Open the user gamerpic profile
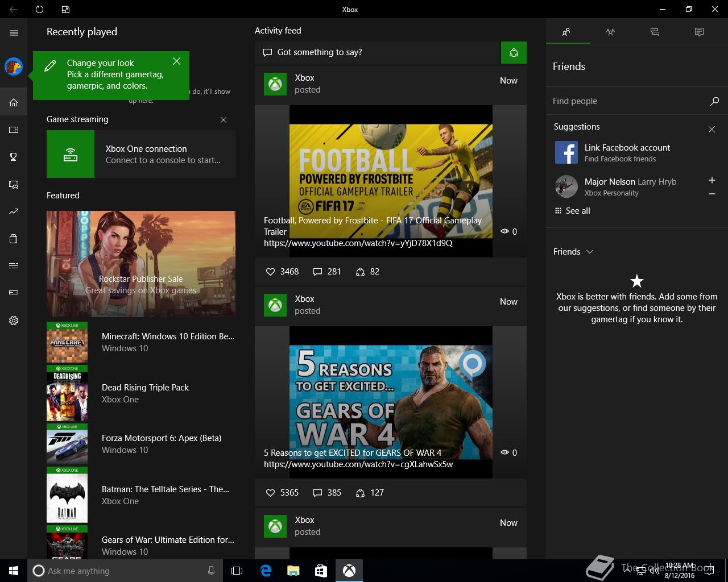The width and height of the screenshot is (728, 582). click(x=14, y=66)
